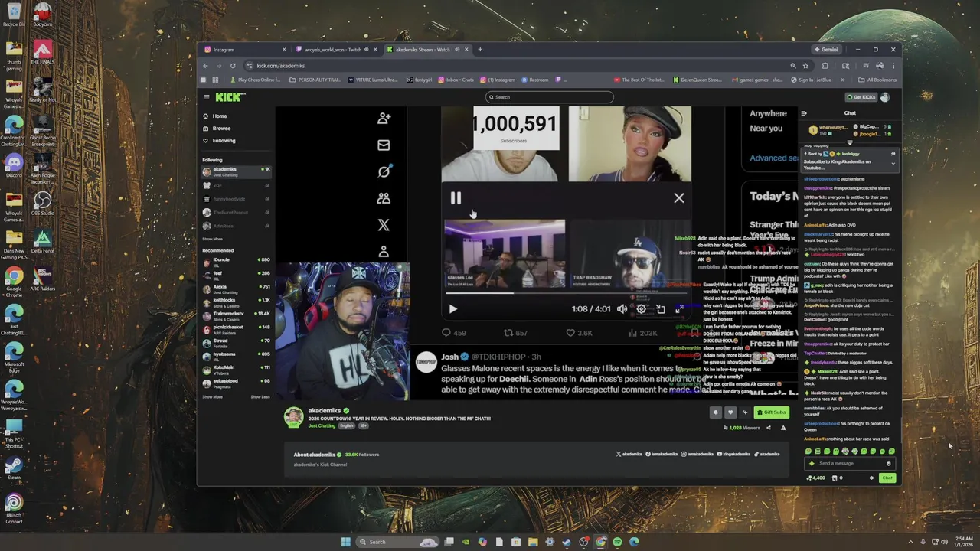Switch to the Instagram browser tab
The width and height of the screenshot is (980, 551).
click(245, 50)
